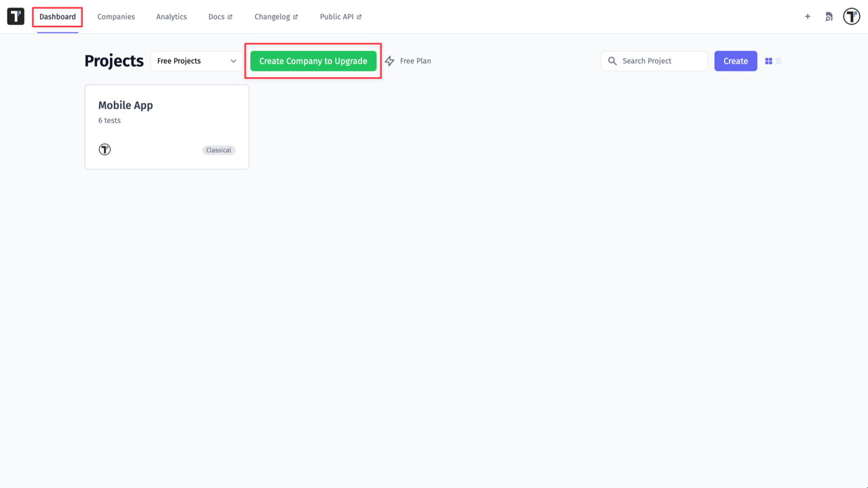
Task: Go to the Companies tab
Action: (116, 17)
